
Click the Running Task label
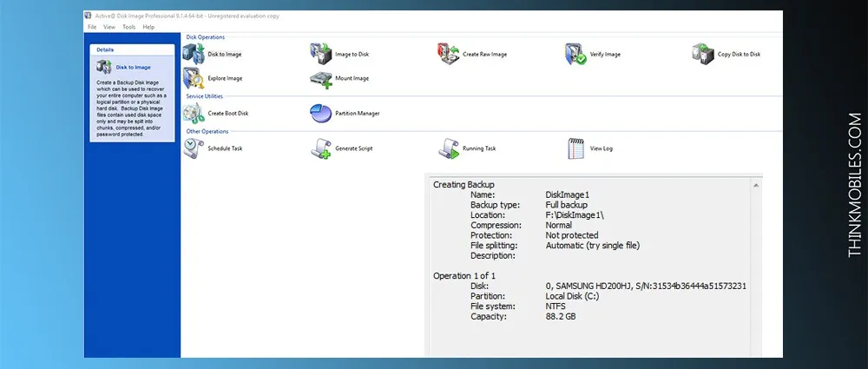coord(479,148)
